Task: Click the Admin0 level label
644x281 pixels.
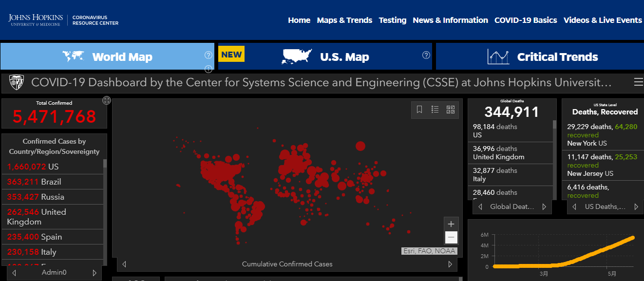Action: (54, 273)
